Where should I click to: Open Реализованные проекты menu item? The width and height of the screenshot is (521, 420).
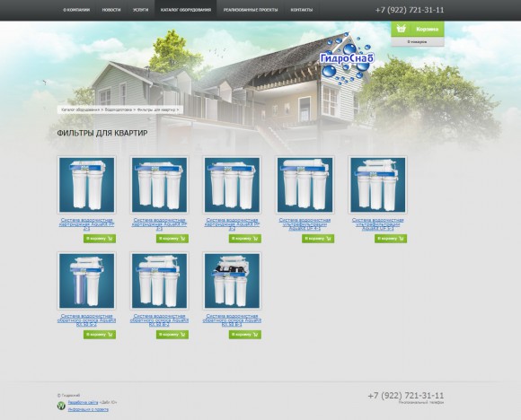(x=251, y=10)
